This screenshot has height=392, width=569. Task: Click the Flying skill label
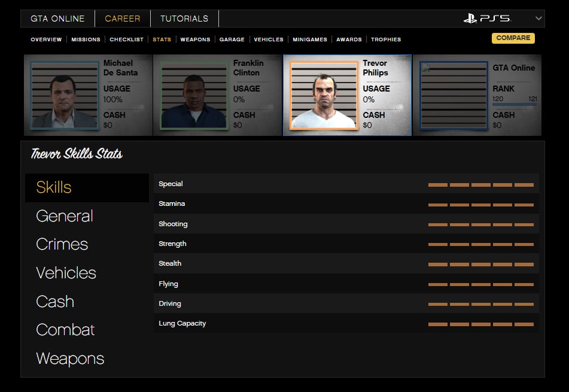[168, 284]
